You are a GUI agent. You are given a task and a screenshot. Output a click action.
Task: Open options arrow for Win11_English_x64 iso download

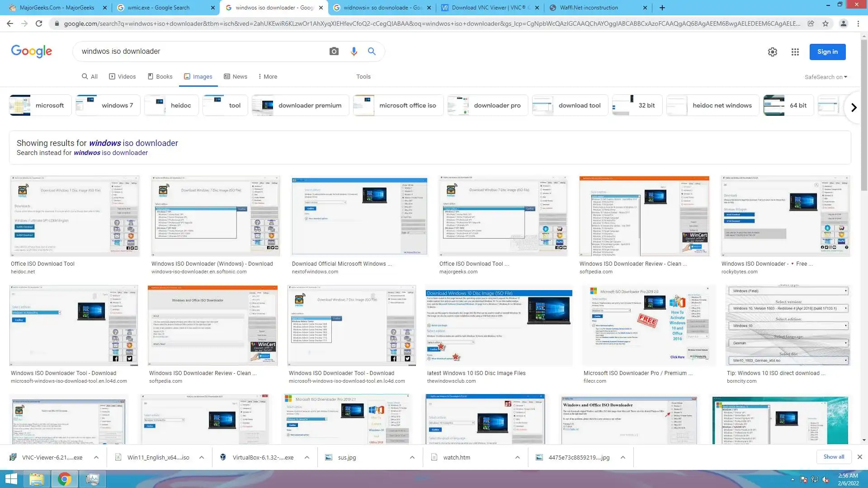click(x=202, y=457)
